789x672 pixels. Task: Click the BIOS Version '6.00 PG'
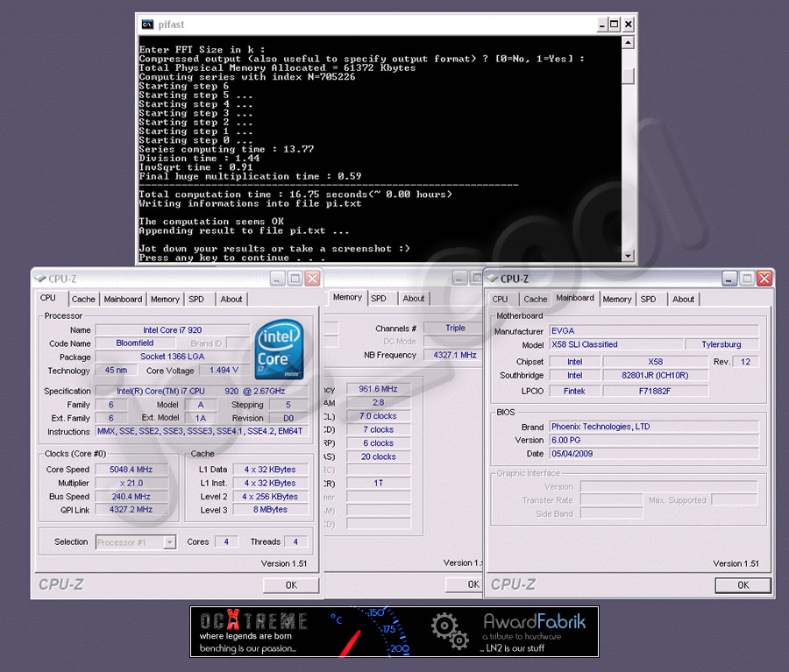click(x=654, y=440)
